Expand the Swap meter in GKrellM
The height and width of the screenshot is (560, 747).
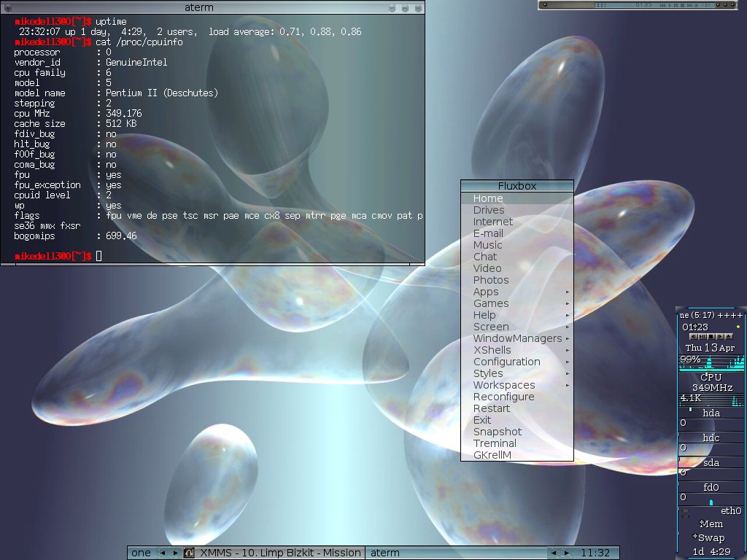[711, 537]
